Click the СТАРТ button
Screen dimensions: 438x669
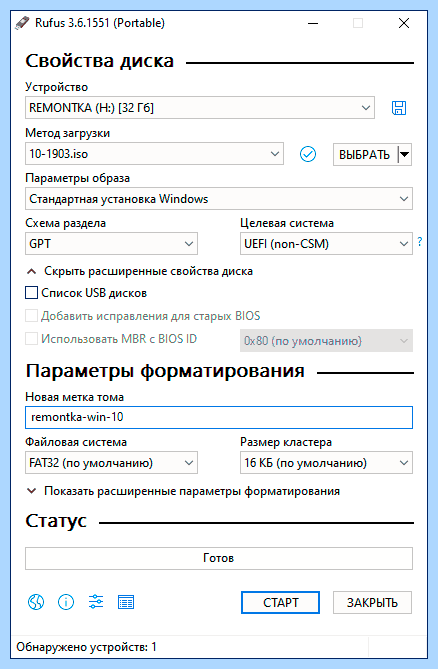(280, 602)
